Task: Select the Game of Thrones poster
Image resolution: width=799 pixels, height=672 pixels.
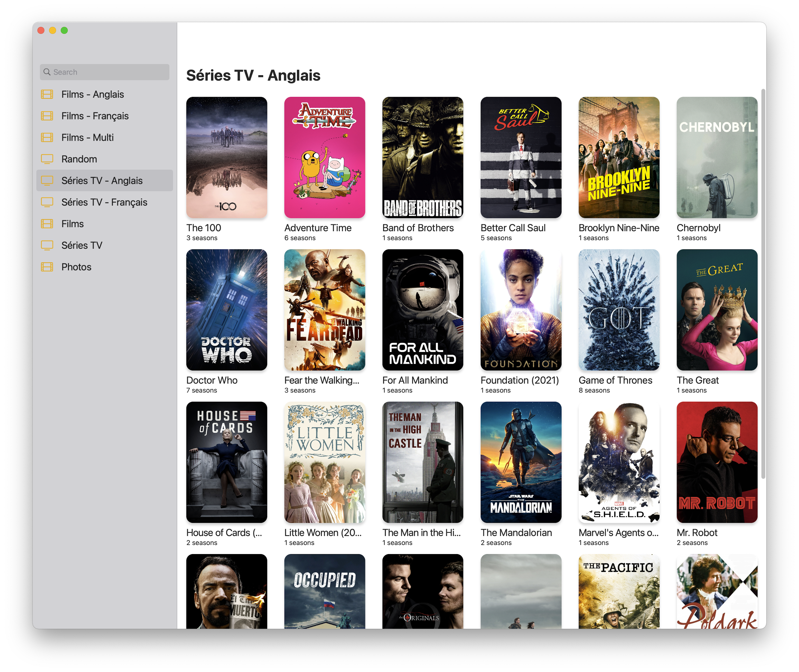Action: [619, 310]
